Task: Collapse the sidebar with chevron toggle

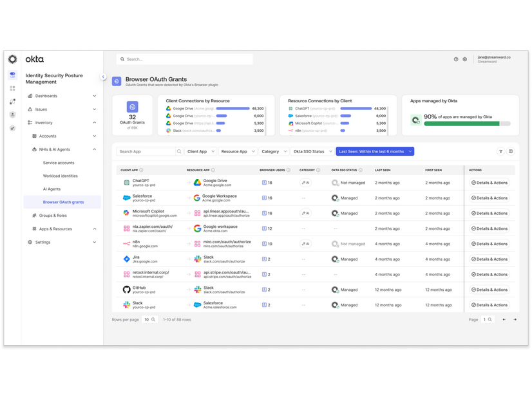Action: coord(103,77)
